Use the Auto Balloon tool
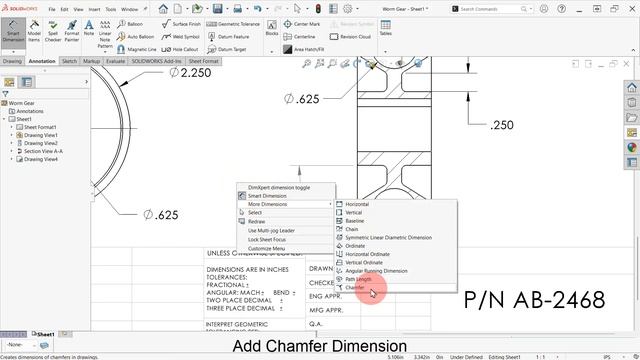 [136, 37]
